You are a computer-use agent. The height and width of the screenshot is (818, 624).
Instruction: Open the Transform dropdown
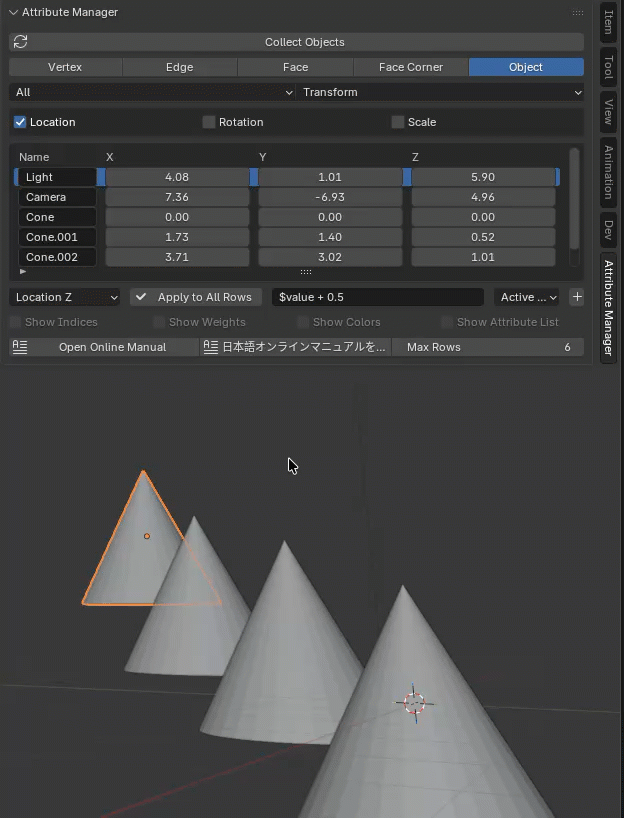point(440,92)
